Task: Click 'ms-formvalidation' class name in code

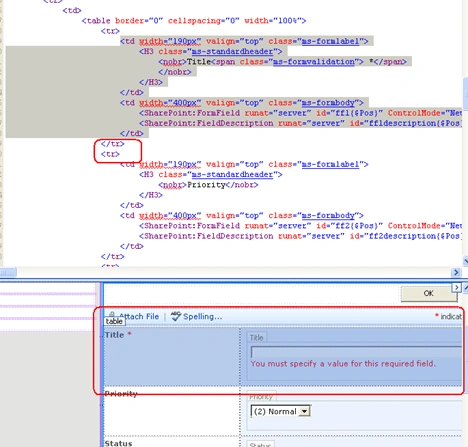Action: (314, 62)
